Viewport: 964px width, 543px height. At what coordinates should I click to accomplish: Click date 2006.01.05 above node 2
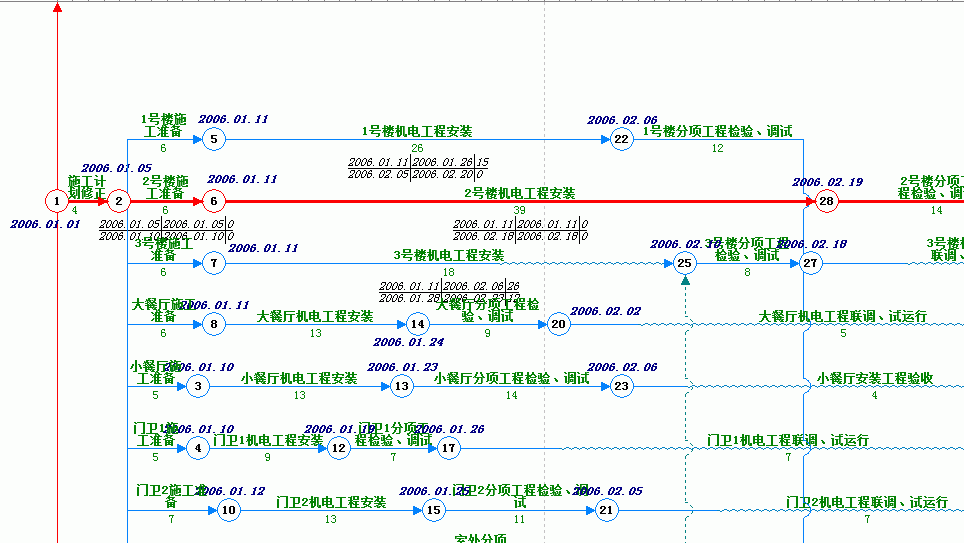tap(116, 168)
